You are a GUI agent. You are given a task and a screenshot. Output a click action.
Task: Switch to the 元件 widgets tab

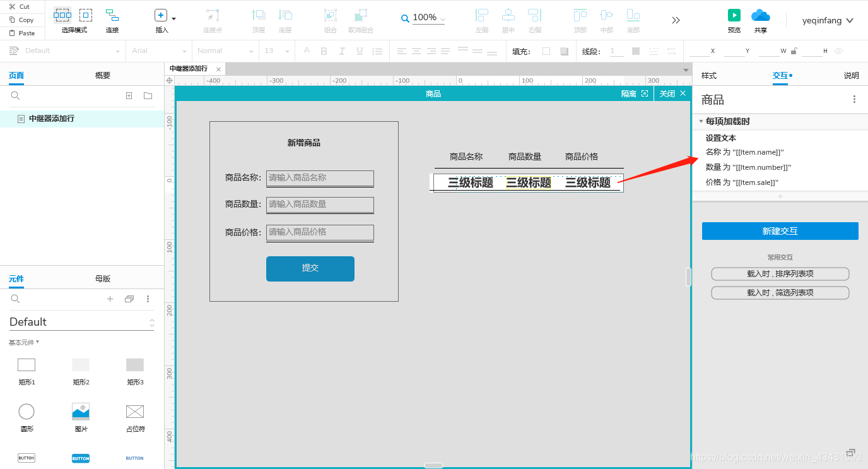tap(16, 278)
